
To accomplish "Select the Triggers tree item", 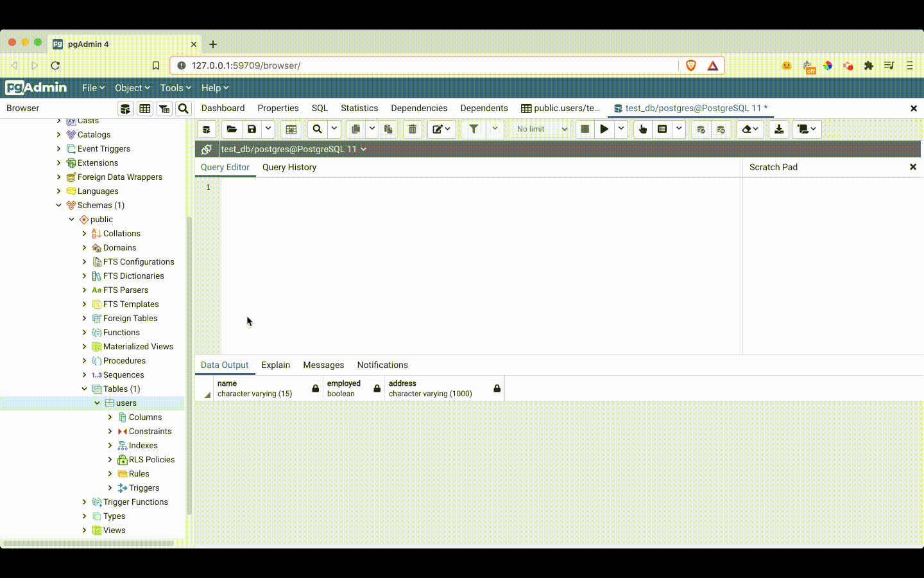I will [144, 488].
